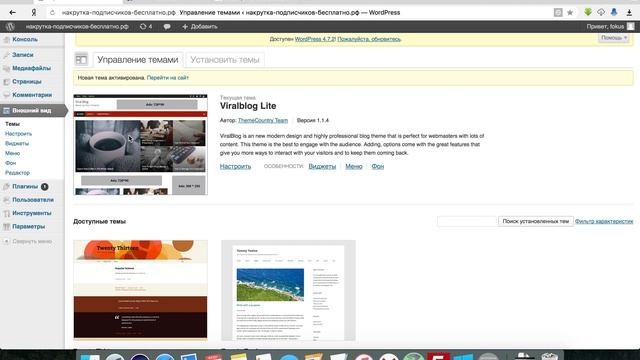The height and width of the screenshot is (360, 640).
Task: Open Записи in the sidebar
Action: 23,55
